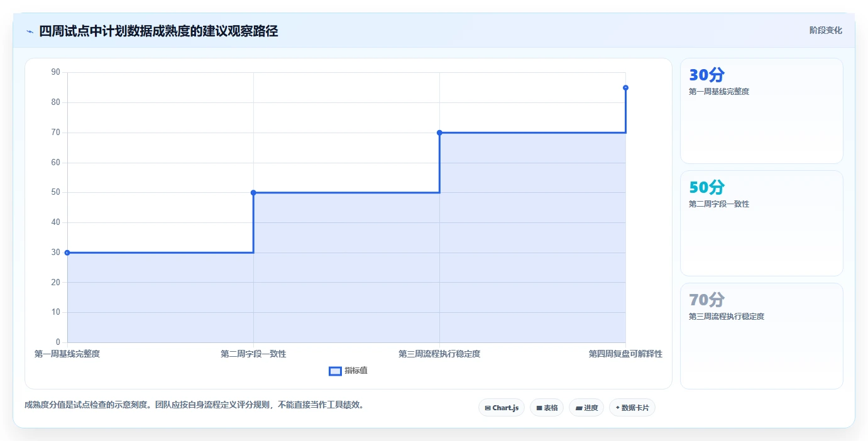Click the chart title 四周试点中计划数据成熟度的建议观察路径
This screenshot has width=868, height=441.
pos(158,31)
